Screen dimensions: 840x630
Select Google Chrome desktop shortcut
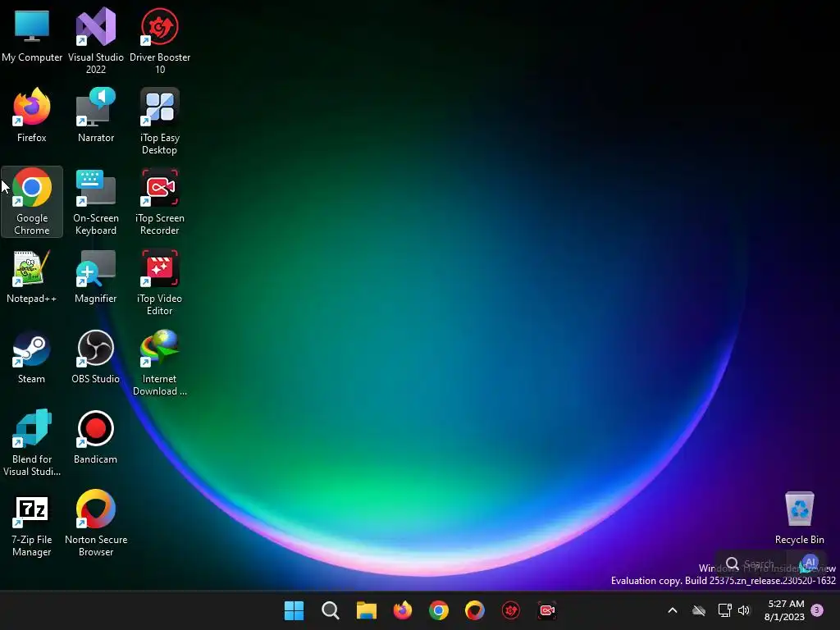[x=32, y=202]
